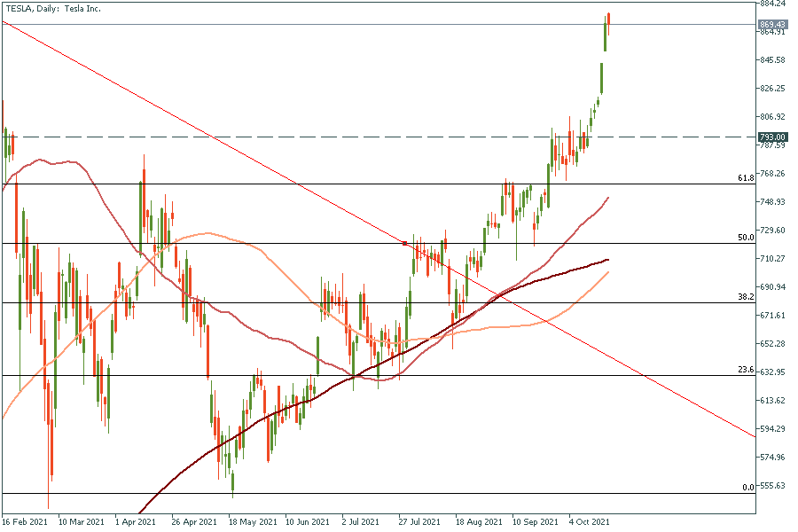
Task: Click the 884.24 price axis label
Action: pyautogui.click(x=773, y=4)
